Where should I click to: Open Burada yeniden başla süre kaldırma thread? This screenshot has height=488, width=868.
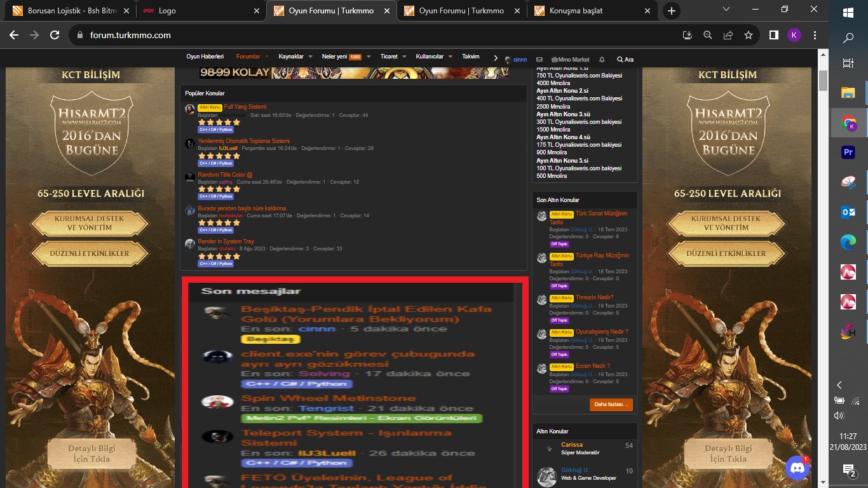click(x=241, y=208)
